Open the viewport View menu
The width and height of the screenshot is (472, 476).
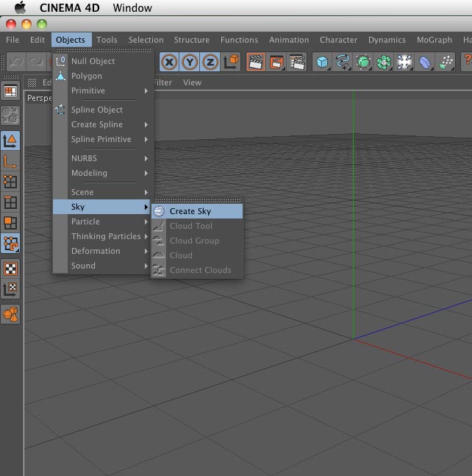click(x=192, y=82)
